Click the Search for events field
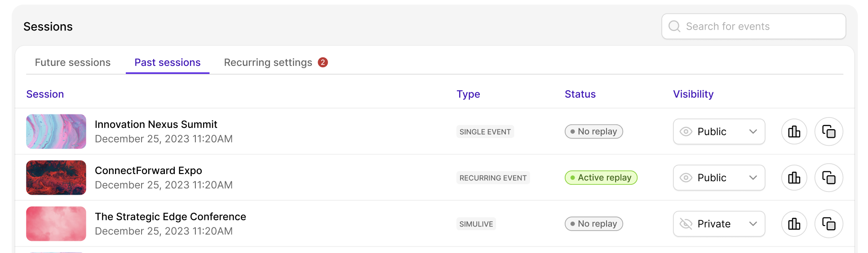 coord(753,26)
